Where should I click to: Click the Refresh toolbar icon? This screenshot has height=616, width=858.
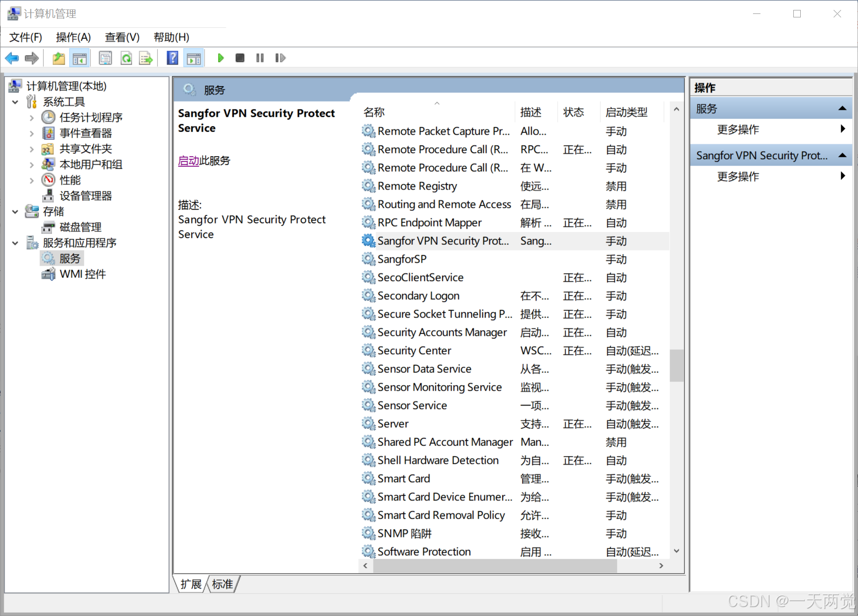click(x=126, y=58)
